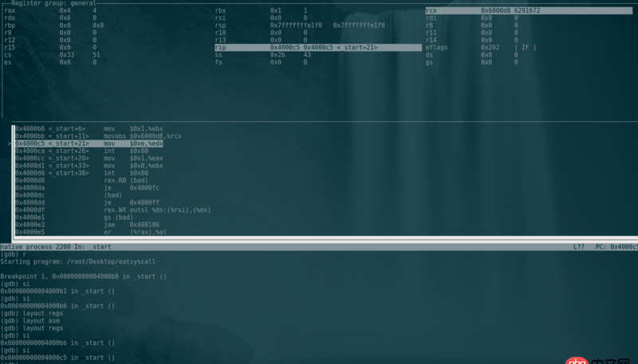Click the rex.WX outsl instruction line
This screenshot has width=638, height=364.
pos(113,210)
